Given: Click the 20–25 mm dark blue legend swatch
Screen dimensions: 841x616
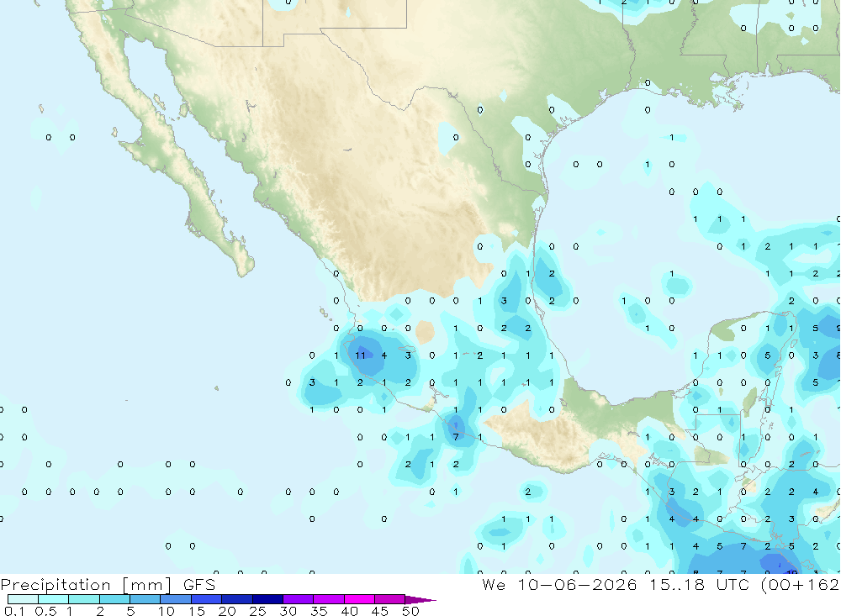Looking at the screenshot, I should tap(237, 599).
